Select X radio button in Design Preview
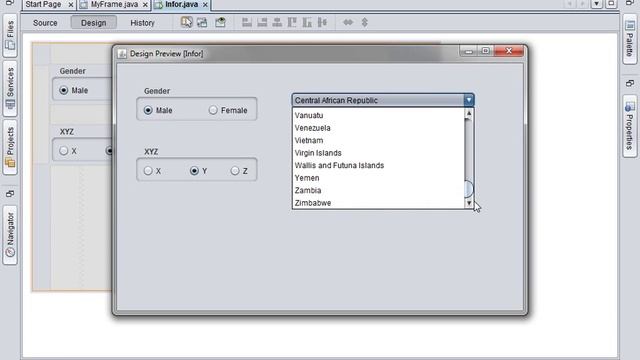The width and height of the screenshot is (640, 360). tap(148, 171)
